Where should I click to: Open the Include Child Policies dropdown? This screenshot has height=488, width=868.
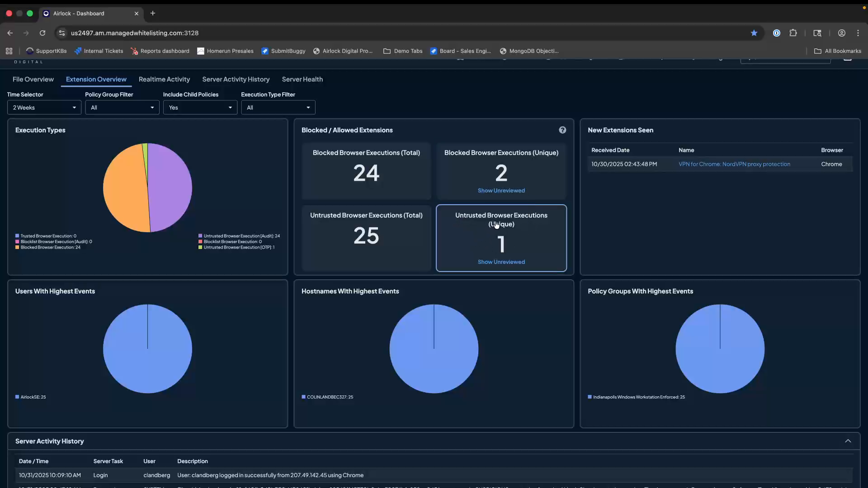200,107
